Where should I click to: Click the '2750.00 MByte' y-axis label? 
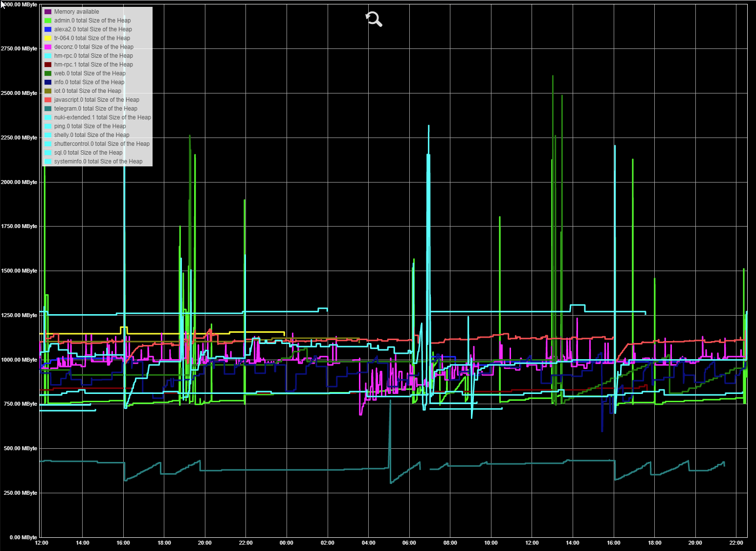19,48
